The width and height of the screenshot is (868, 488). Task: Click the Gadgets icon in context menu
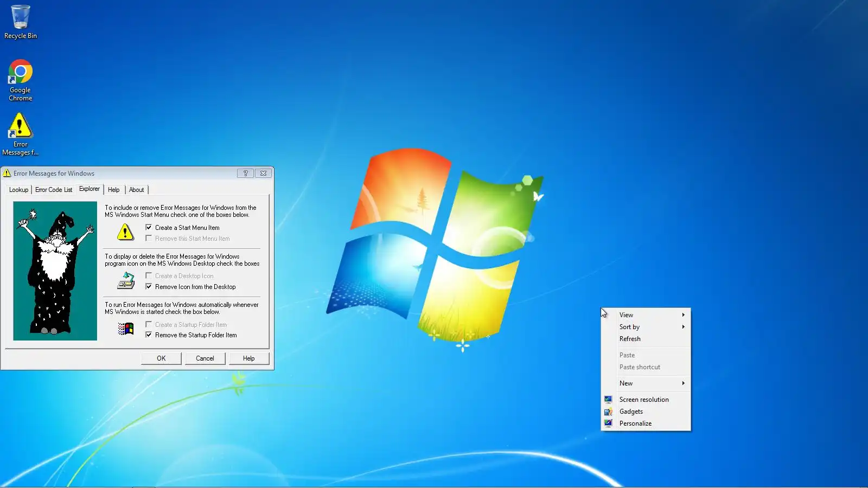(x=608, y=412)
